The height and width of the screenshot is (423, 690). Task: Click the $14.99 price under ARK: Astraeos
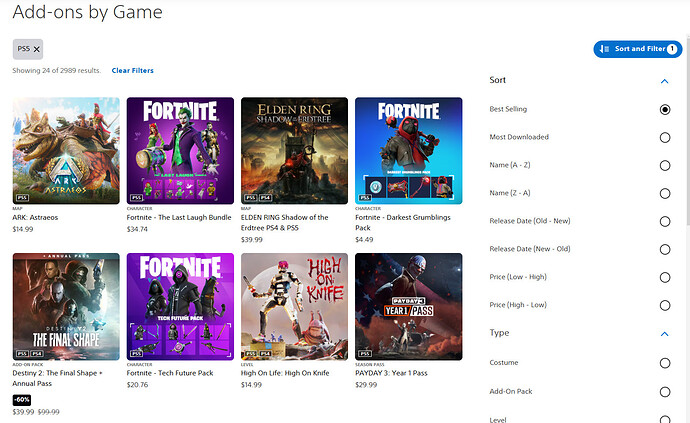pos(22,229)
